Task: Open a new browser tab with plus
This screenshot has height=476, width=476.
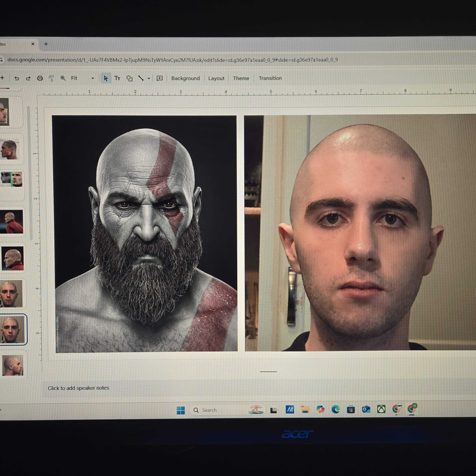Action: 46,44
